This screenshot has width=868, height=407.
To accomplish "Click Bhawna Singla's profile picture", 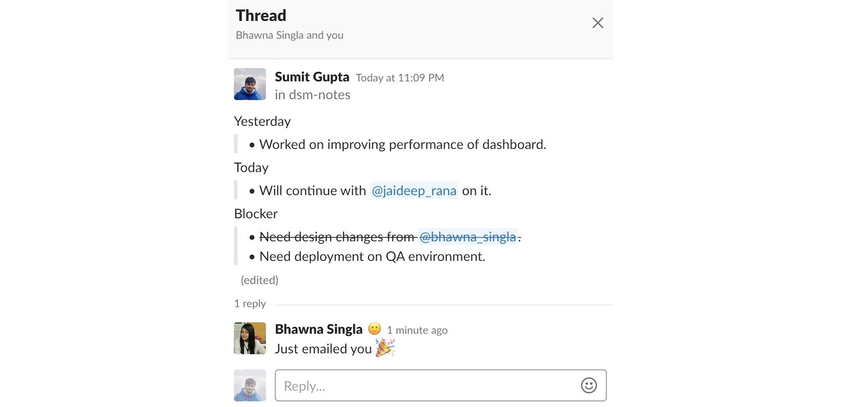I will coord(250,338).
